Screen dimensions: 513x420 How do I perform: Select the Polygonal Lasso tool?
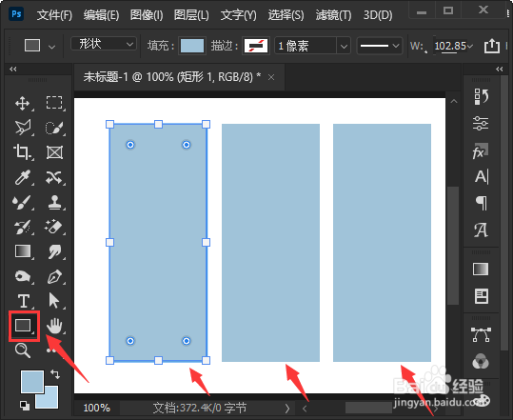(x=23, y=128)
